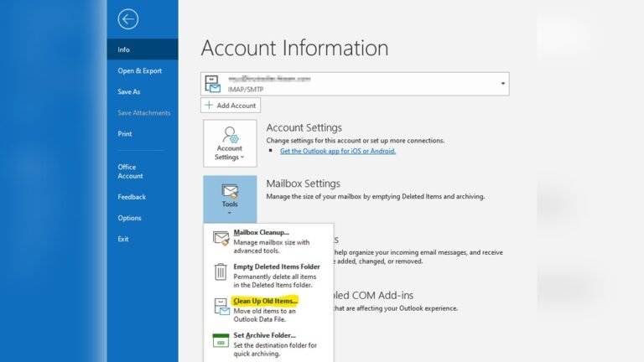Click the Clean Up Old Items archive icon
The width and height of the screenshot is (644, 362).
221,307
